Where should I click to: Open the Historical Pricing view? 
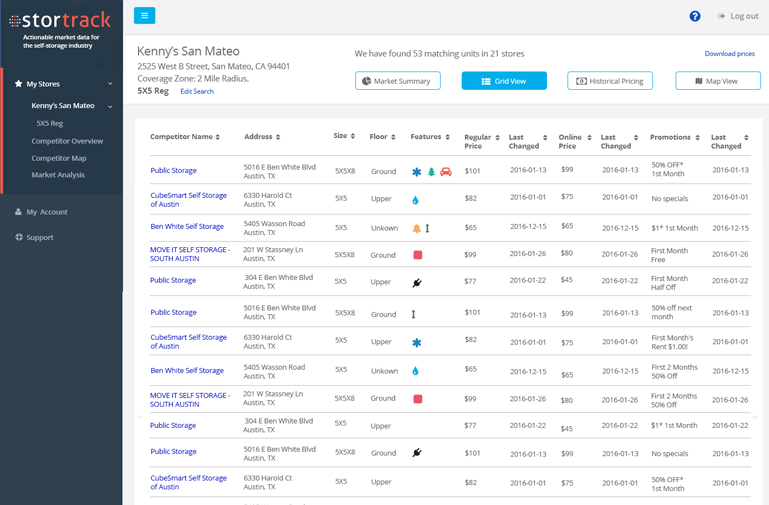click(x=609, y=81)
